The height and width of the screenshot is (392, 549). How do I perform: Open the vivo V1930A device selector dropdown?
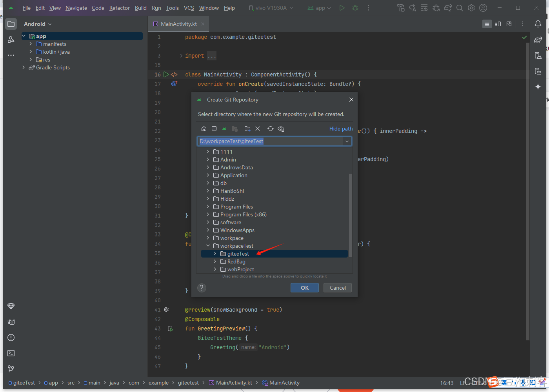[271, 7]
